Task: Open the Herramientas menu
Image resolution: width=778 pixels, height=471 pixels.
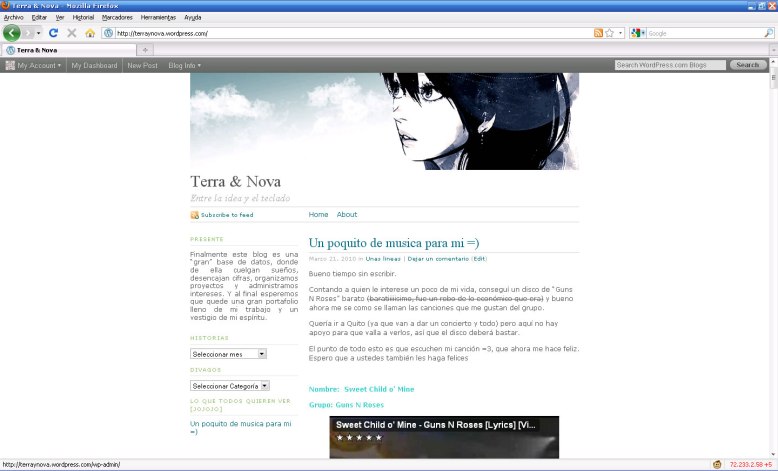Action: [x=158, y=17]
